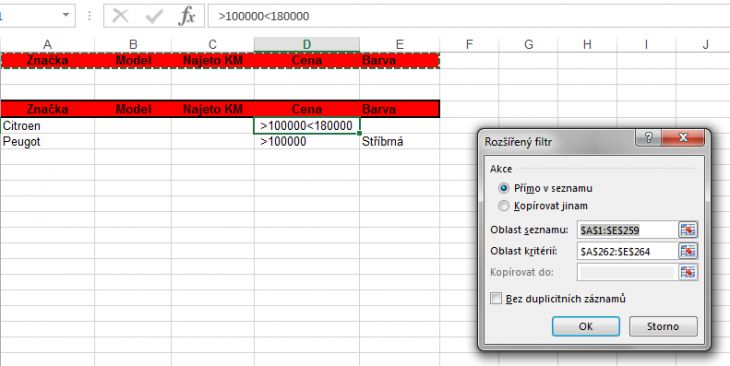This screenshot has width=730, height=366.
Task: Collapse dialog using the Oblast seznamu range selector
Action: pos(689,230)
